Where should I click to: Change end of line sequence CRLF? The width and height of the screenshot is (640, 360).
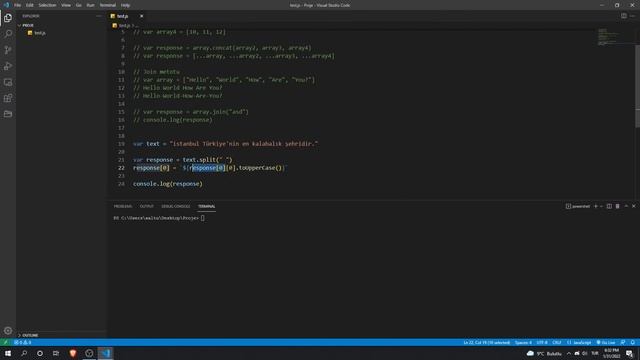pos(557,342)
